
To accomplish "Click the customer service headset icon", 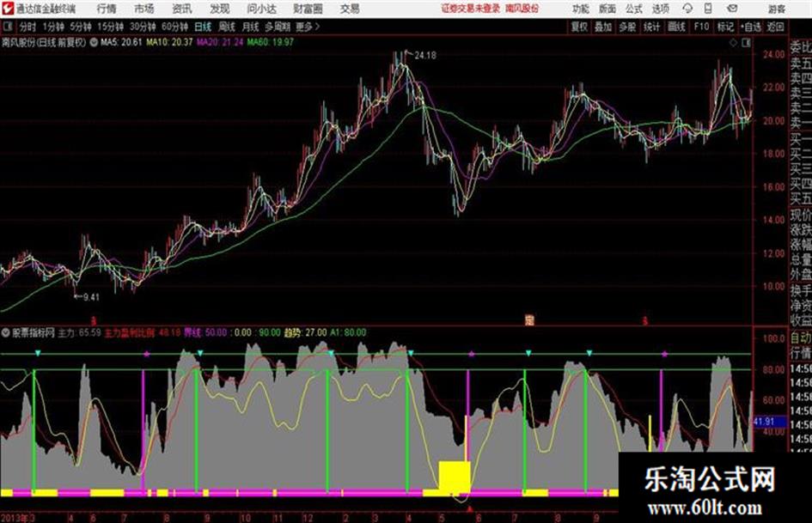I will coord(687,9).
